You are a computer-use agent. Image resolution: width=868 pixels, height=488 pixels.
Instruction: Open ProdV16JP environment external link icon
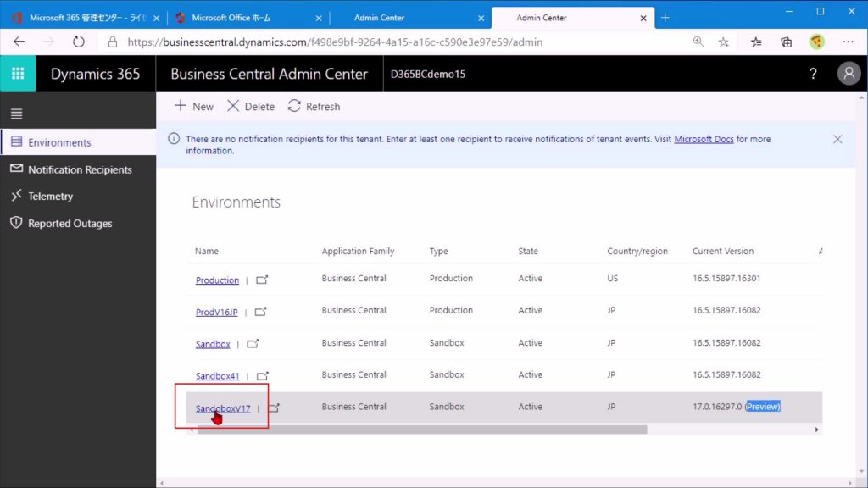click(260, 312)
